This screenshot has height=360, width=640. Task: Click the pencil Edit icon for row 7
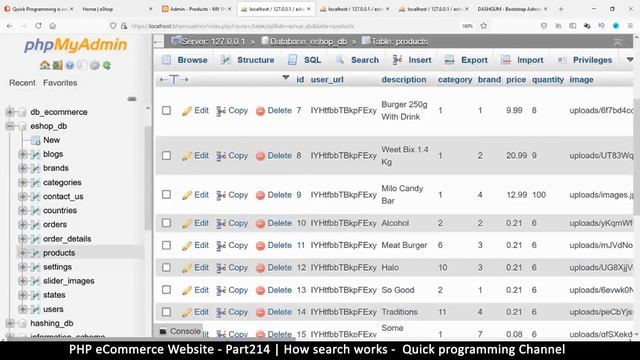[x=187, y=111]
